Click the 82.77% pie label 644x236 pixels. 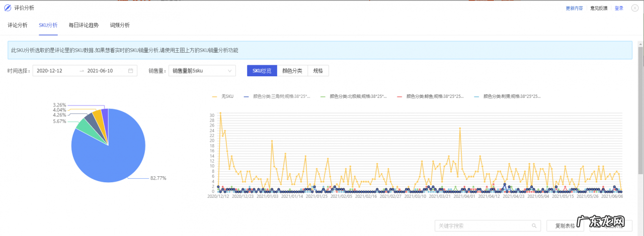coord(158,178)
